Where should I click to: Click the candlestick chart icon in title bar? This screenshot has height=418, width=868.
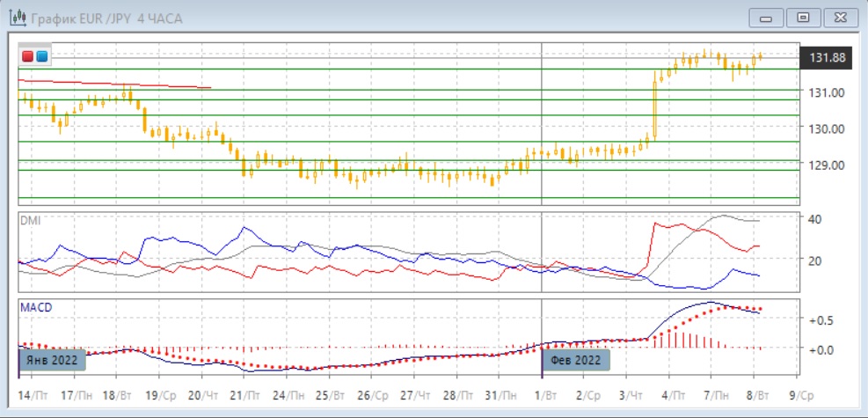17,18
